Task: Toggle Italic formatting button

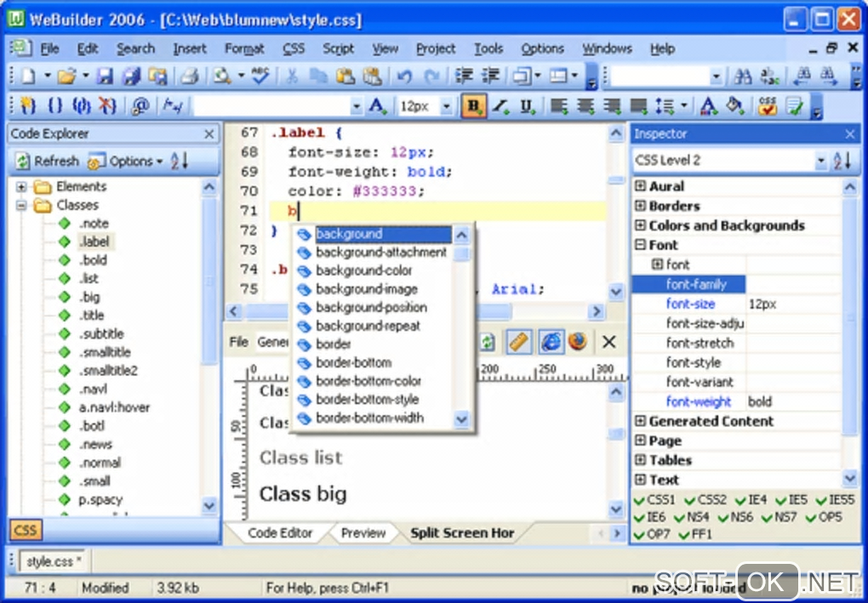Action: [501, 105]
